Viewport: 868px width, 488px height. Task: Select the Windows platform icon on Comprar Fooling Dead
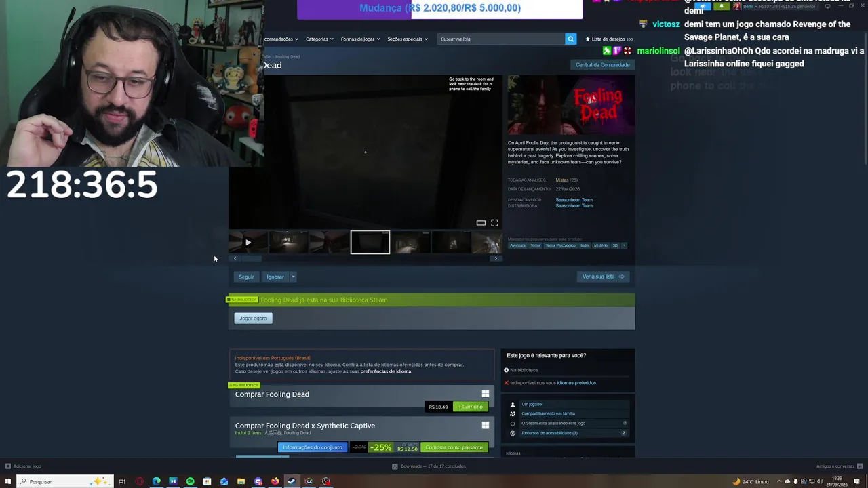[485, 394]
